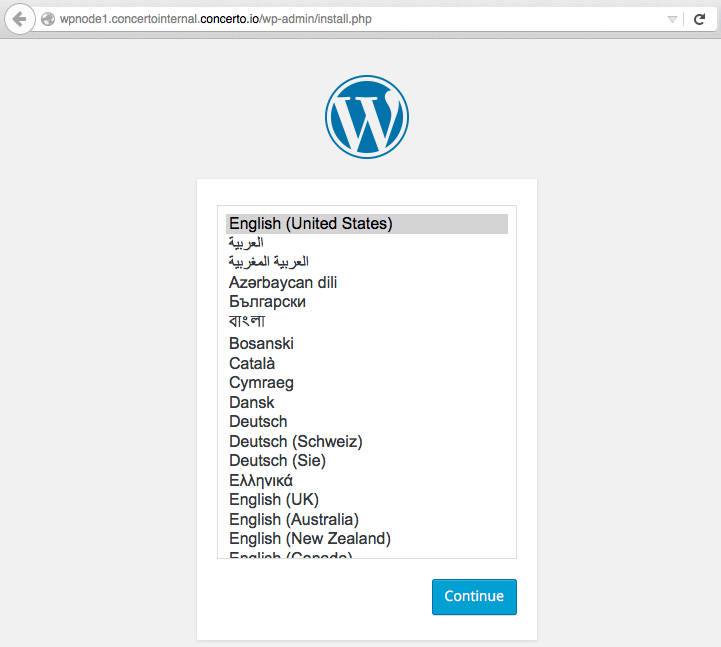Choose English (UK) language
The width and height of the screenshot is (721, 647).
(367, 500)
